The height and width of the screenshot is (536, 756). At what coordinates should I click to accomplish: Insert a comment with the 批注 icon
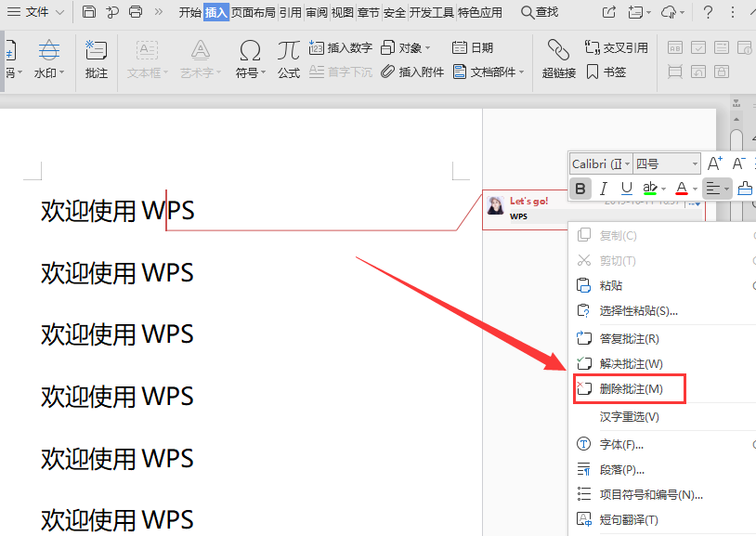click(96, 59)
